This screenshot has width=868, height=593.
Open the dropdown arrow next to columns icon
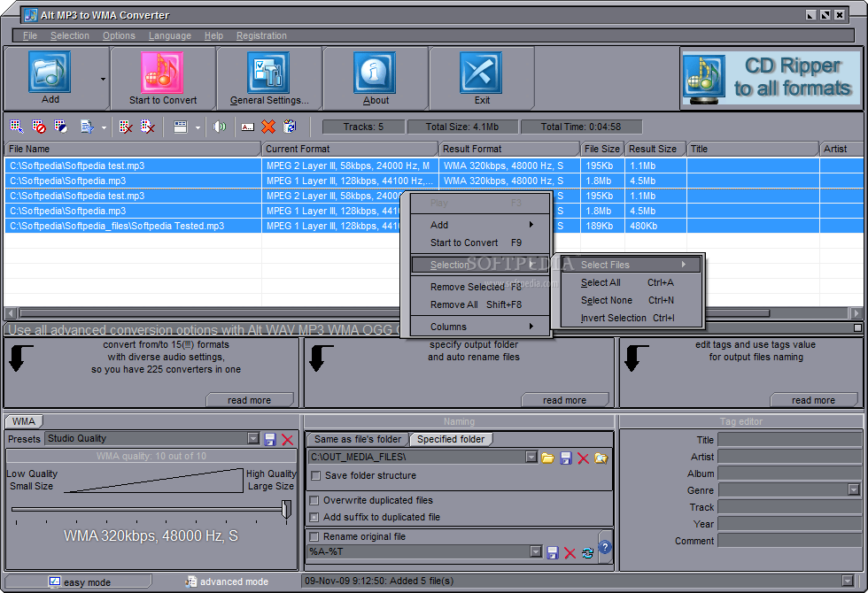(x=198, y=127)
